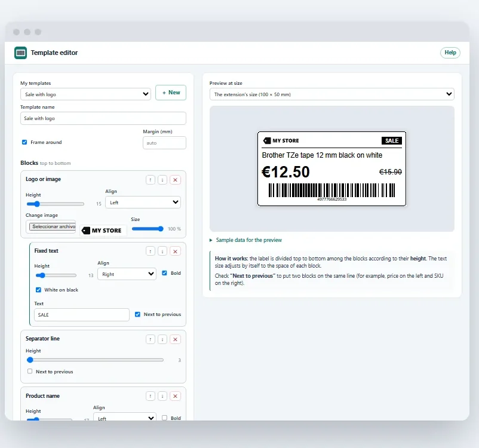Move Fixed text block up
Screen dimensions: 479x448
[x=151, y=251]
